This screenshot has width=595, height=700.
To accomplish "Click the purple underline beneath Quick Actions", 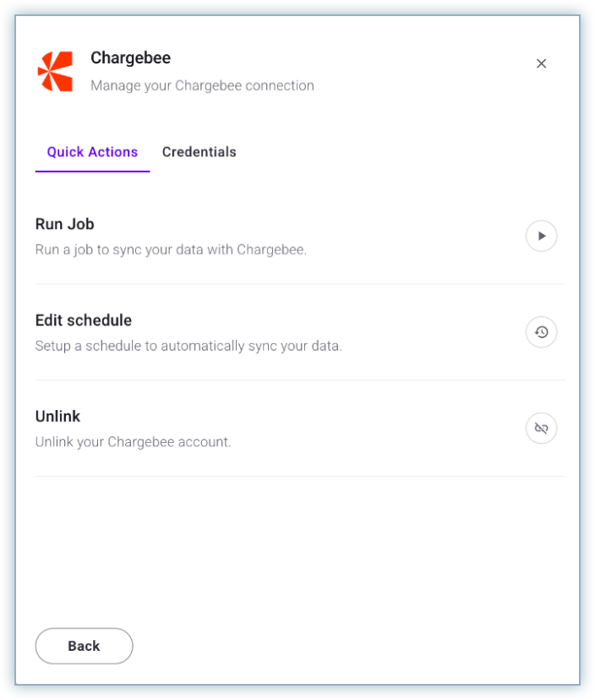I will 92,172.
